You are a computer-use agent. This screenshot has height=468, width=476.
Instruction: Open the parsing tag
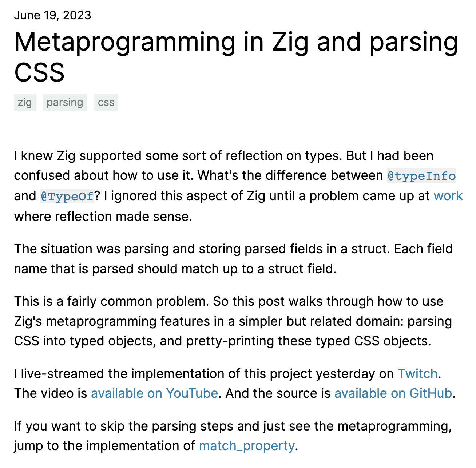tap(65, 102)
